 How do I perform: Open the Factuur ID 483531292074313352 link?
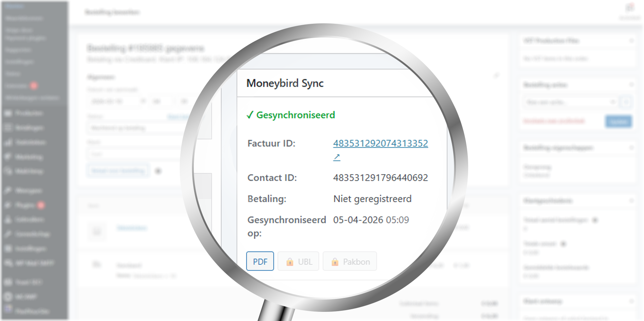[x=380, y=143]
